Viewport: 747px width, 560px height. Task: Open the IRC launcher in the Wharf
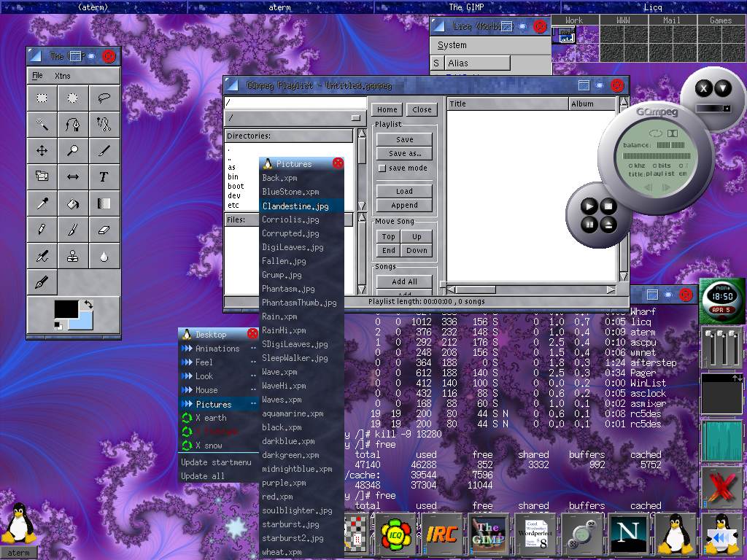pyautogui.click(x=441, y=534)
